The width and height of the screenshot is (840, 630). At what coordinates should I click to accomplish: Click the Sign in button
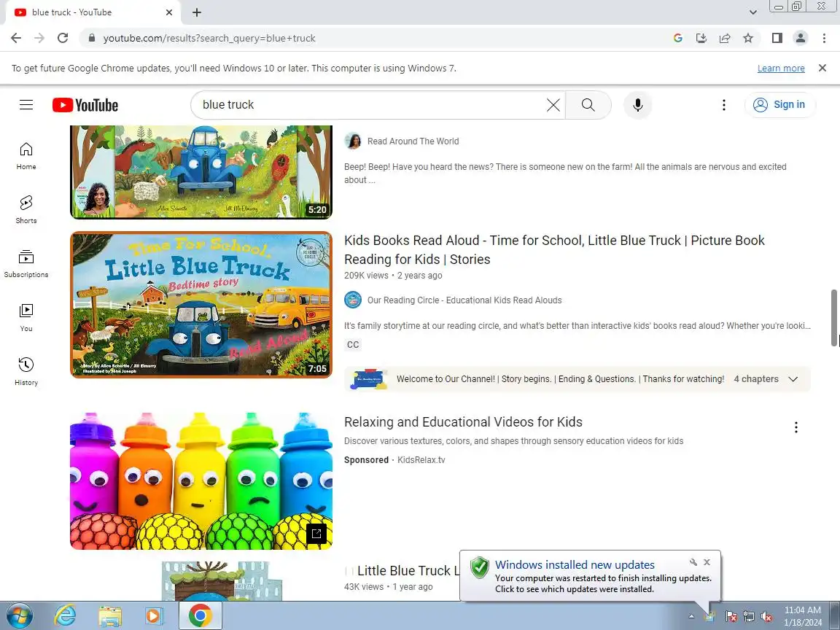(x=780, y=104)
